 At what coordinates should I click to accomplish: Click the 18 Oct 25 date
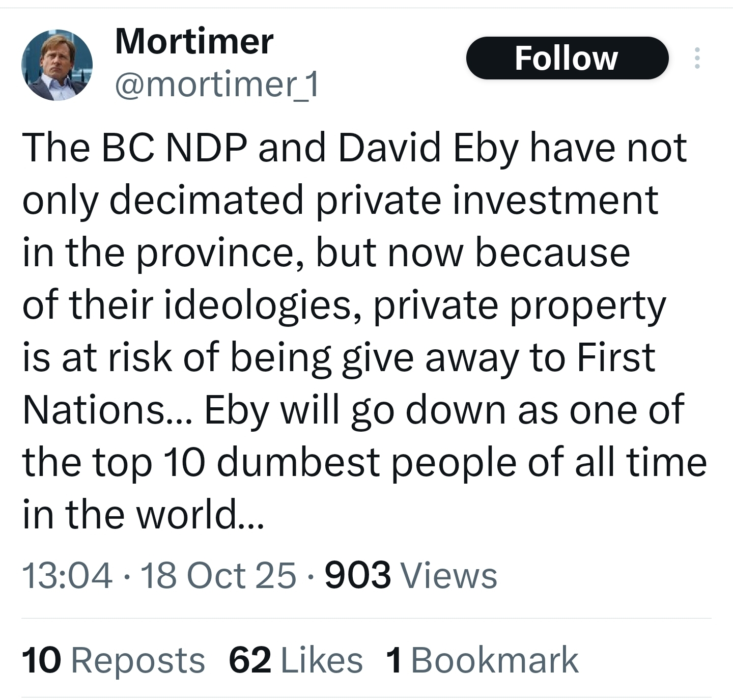pos(218,575)
